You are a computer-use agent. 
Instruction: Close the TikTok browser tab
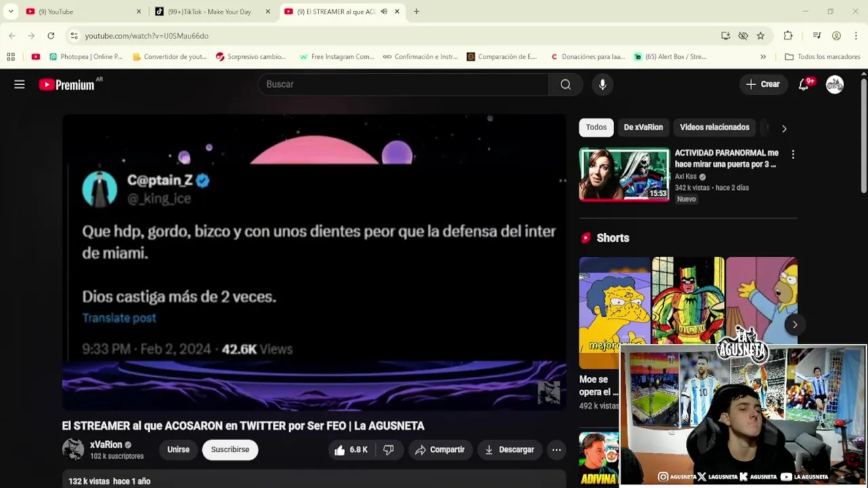coord(267,12)
